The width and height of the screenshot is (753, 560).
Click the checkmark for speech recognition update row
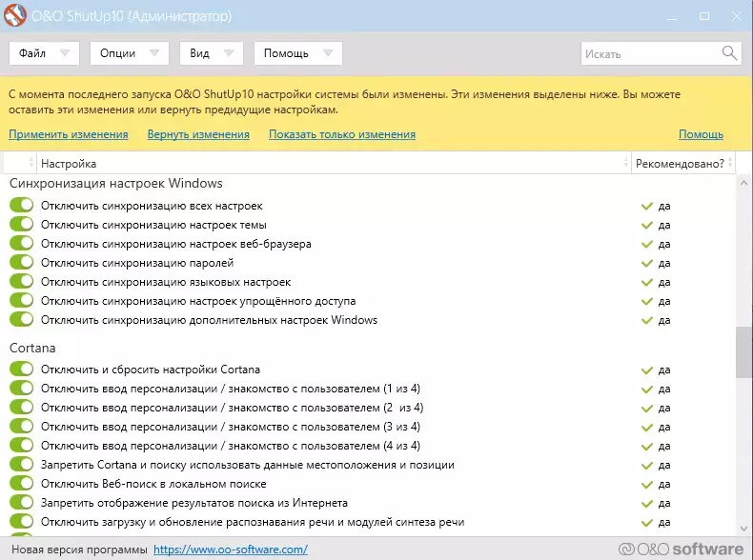647,522
